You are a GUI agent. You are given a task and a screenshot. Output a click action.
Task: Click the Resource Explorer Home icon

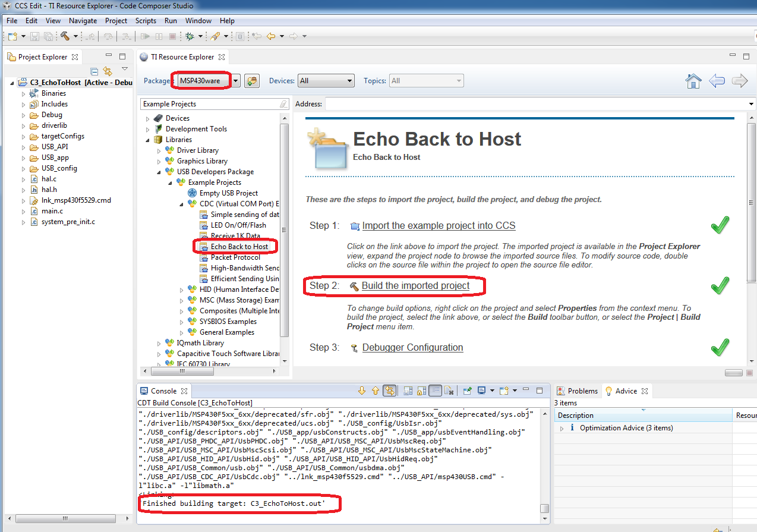click(693, 81)
